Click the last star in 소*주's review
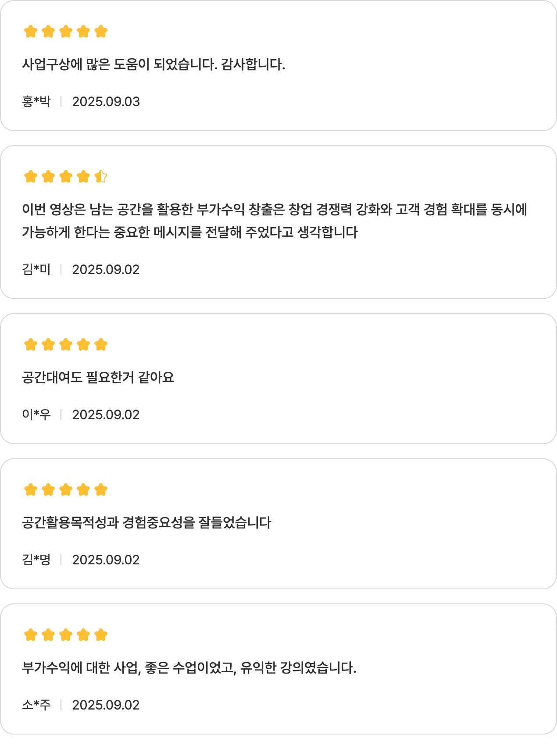This screenshot has width=557, height=756. coord(101,635)
